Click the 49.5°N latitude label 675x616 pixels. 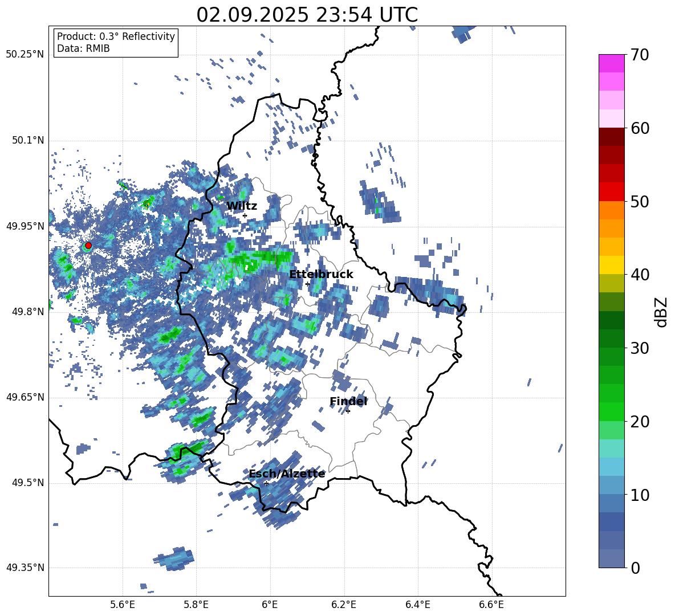pyautogui.click(x=29, y=483)
